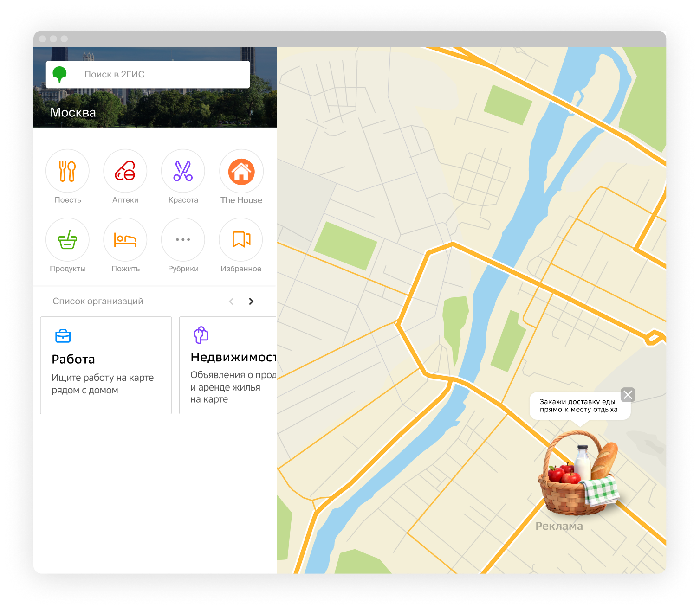700x610 pixels.
Task: Go to previous organization card
Action: tap(231, 302)
